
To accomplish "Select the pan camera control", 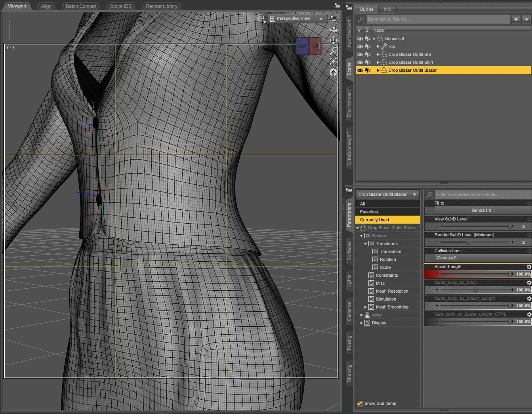I will point(334,40).
